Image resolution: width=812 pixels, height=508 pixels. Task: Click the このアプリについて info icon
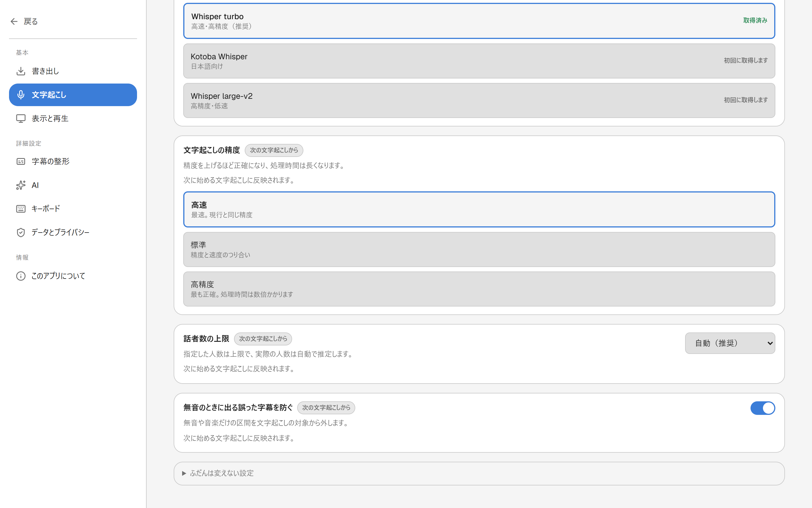[21, 276]
